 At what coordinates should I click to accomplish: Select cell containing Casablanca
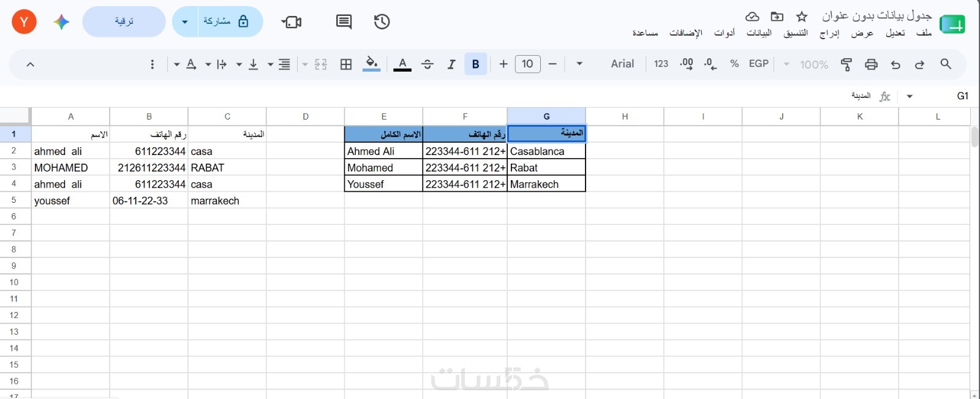[546, 151]
